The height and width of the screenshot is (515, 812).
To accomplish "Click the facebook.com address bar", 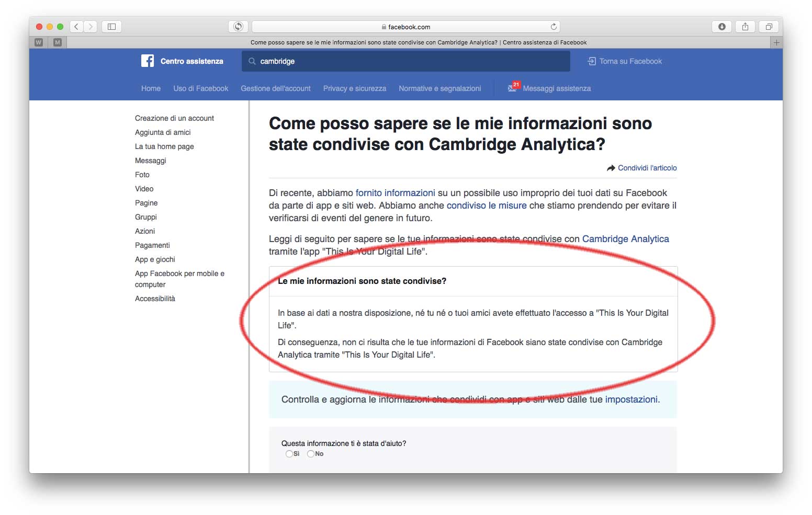I will (406, 27).
